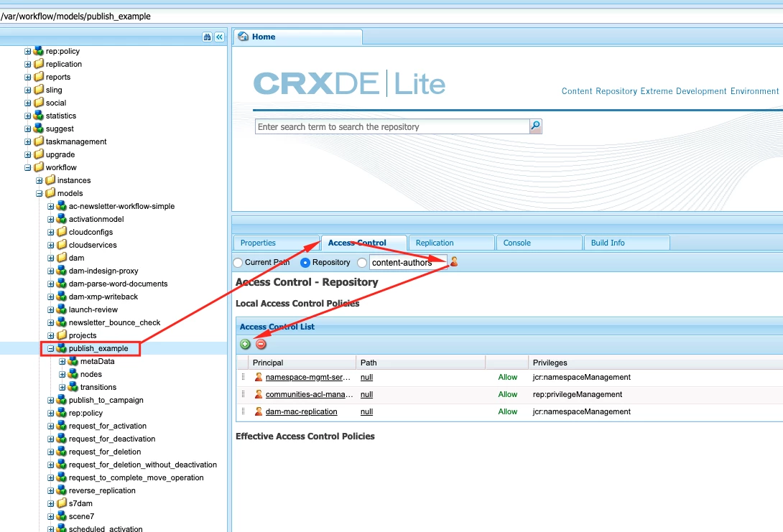
Task: Click the publish_example node icon
Action: click(x=62, y=347)
